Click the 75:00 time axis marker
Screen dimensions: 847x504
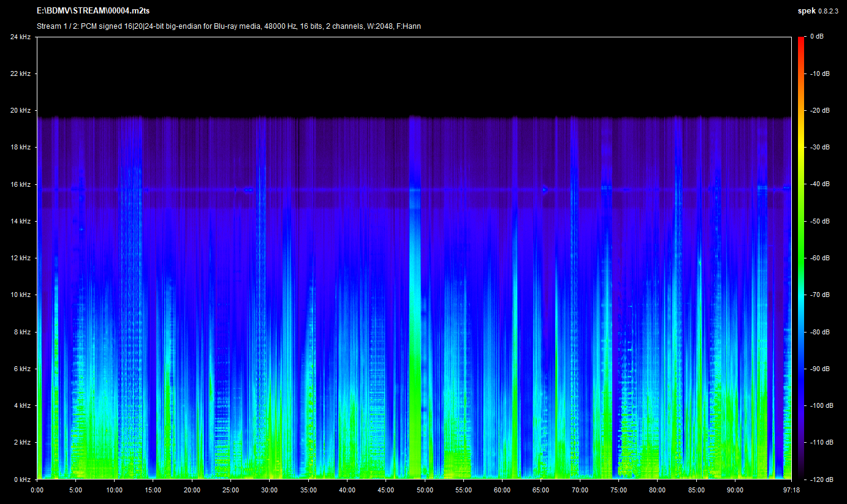618,490
